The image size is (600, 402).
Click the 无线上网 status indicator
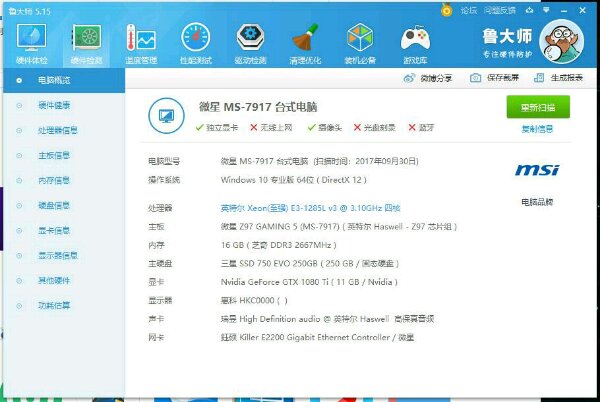click(x=271, y=127)
